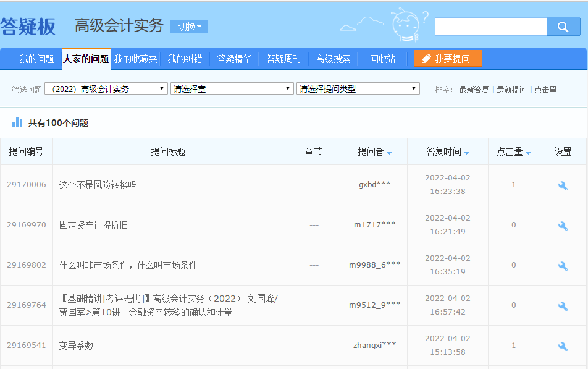Click the sort arrow on 答复时间 column
Image resolution: width=588 pixels, height=369 pixels.
(x=465, y=151)
